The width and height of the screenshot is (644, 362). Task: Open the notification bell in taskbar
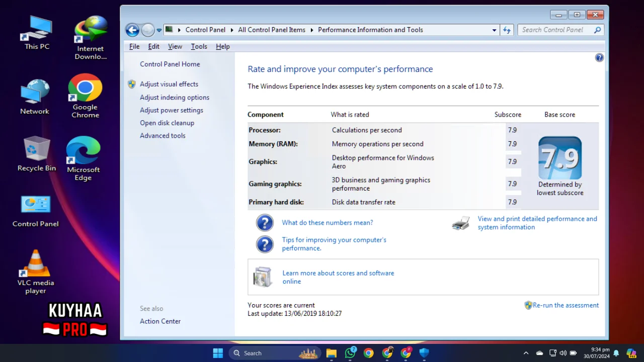pos(616,353)
